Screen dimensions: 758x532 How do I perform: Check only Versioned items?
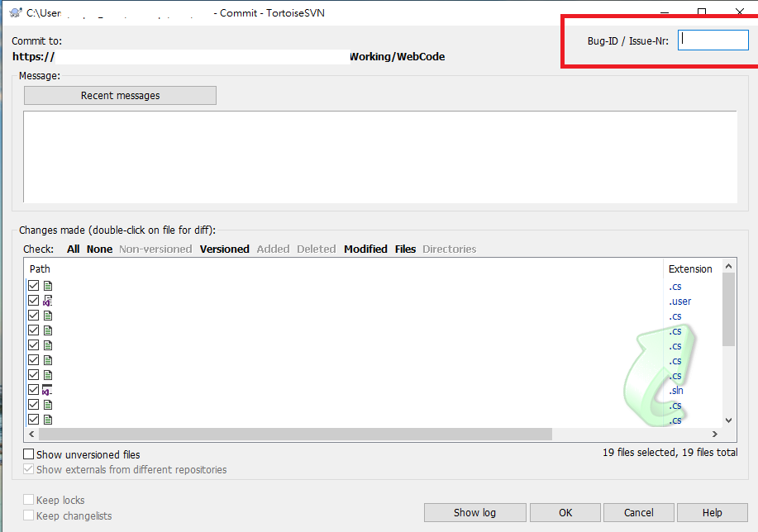(224, 249)
